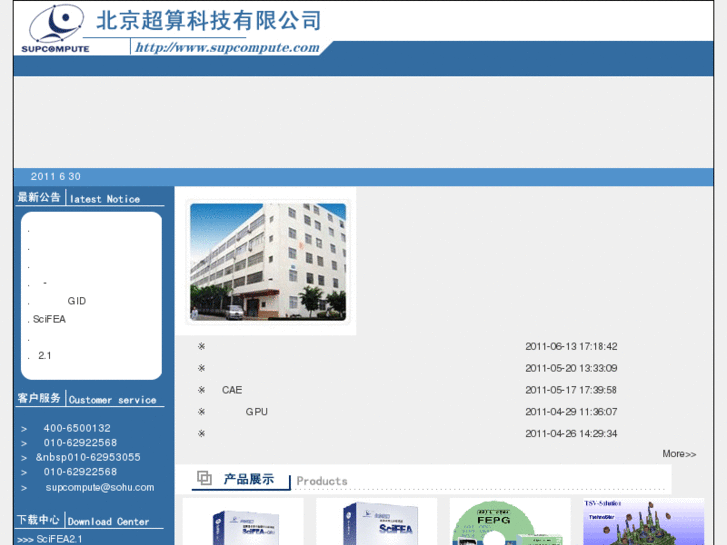Click the bullet before the GPU news
This screenshot has height=545, width=727.
tap(201, 412)
